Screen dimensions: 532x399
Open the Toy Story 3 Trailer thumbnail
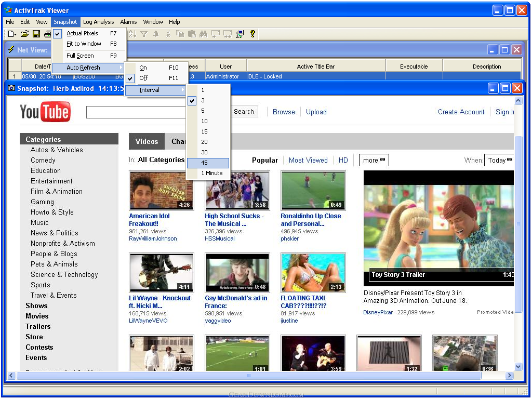[x=438, y=229]
